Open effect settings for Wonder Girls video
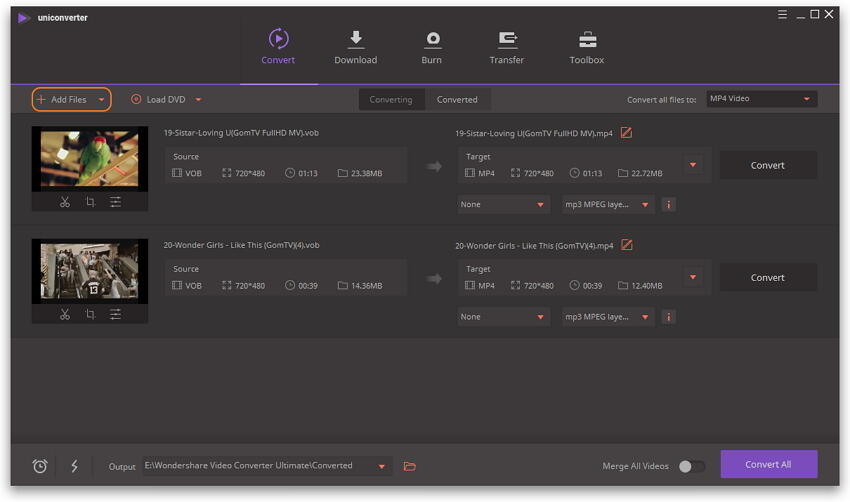This screenshot has height=502, width=850. coord(115,314)
